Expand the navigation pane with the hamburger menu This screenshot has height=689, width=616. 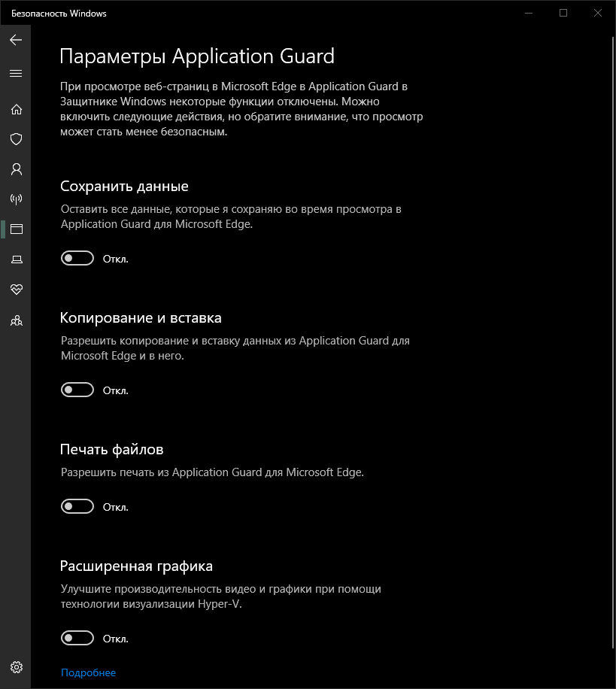(x=16, y=73)
